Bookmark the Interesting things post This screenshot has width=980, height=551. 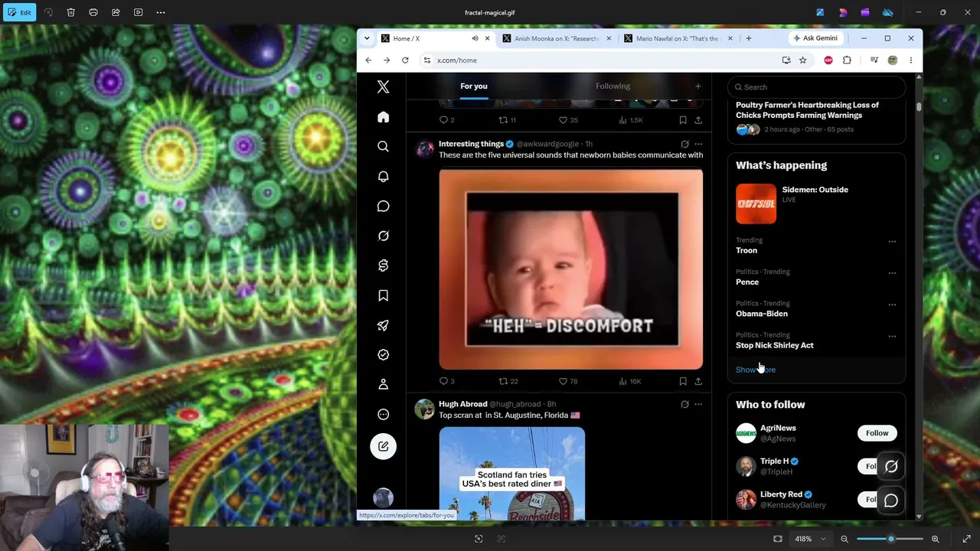point(683,381)
